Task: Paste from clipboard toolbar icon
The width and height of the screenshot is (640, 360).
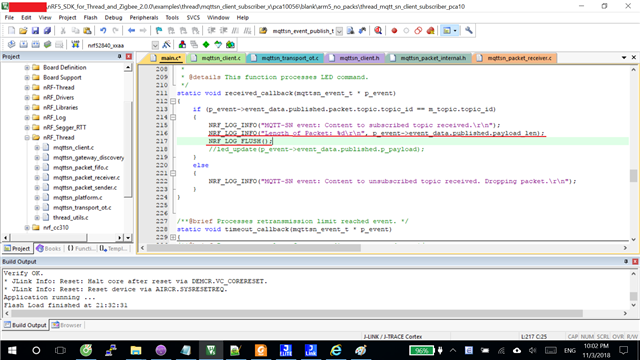Action: 87,31
